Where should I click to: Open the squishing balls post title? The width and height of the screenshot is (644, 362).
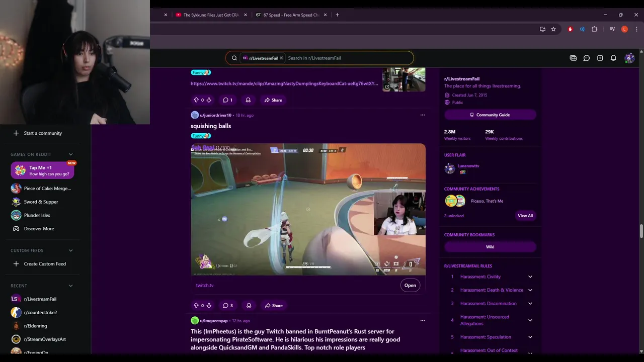[211, 126]
